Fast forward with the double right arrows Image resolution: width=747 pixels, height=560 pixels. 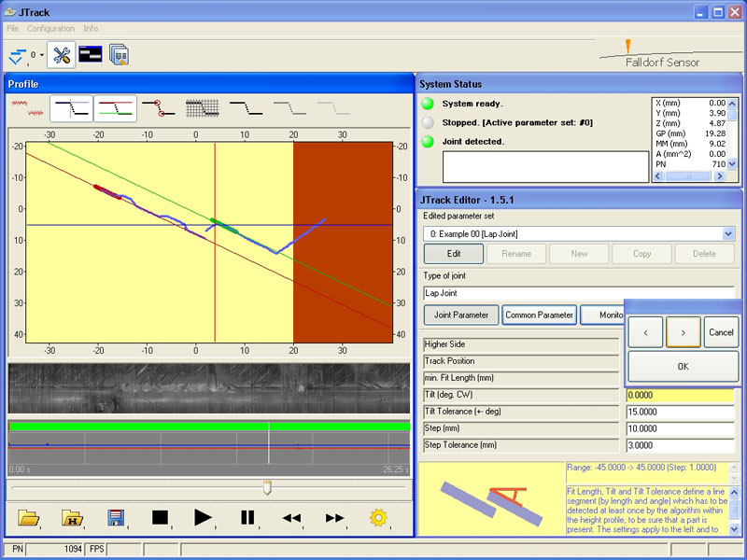[x=335, y=518]
